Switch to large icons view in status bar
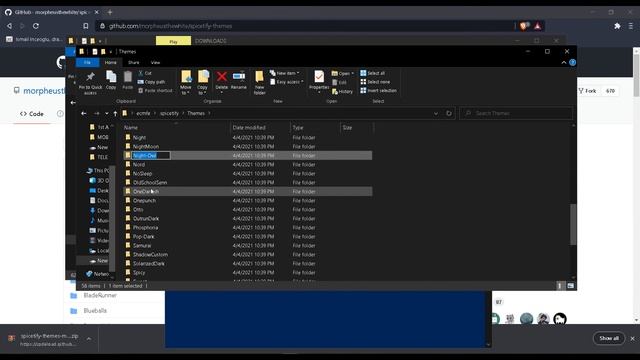 point(570,286)
